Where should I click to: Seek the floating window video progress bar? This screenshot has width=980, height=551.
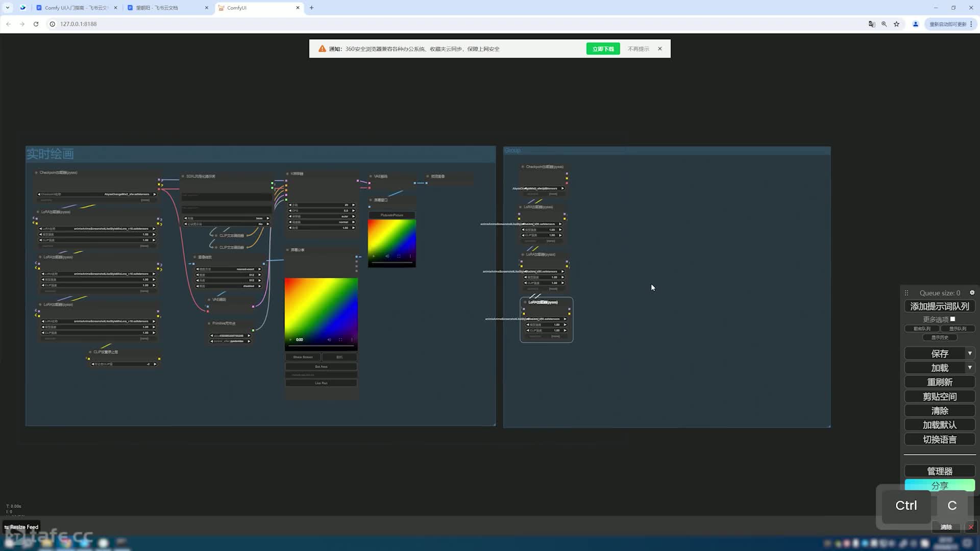click(392, 262)
